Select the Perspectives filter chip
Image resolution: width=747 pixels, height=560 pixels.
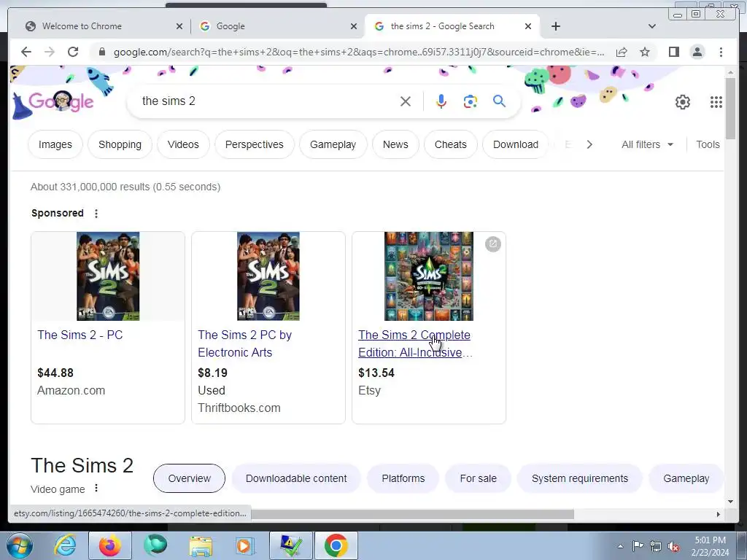tap(255, 144)
